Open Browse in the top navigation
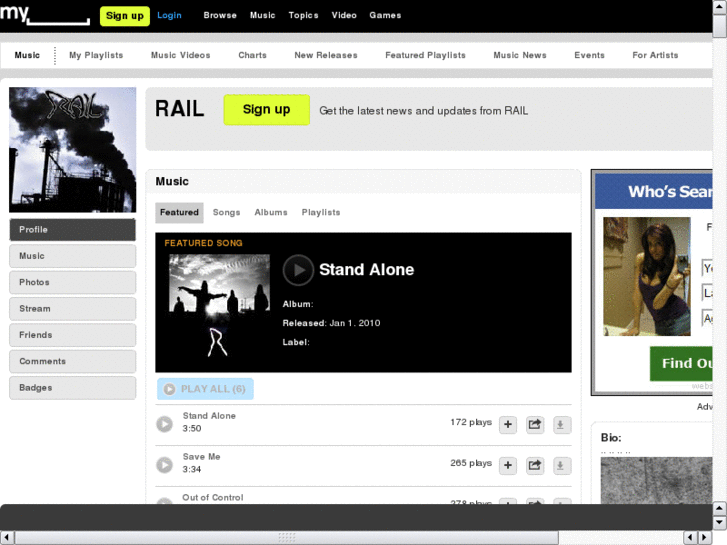The image size is (727, 545). [220, 15]
